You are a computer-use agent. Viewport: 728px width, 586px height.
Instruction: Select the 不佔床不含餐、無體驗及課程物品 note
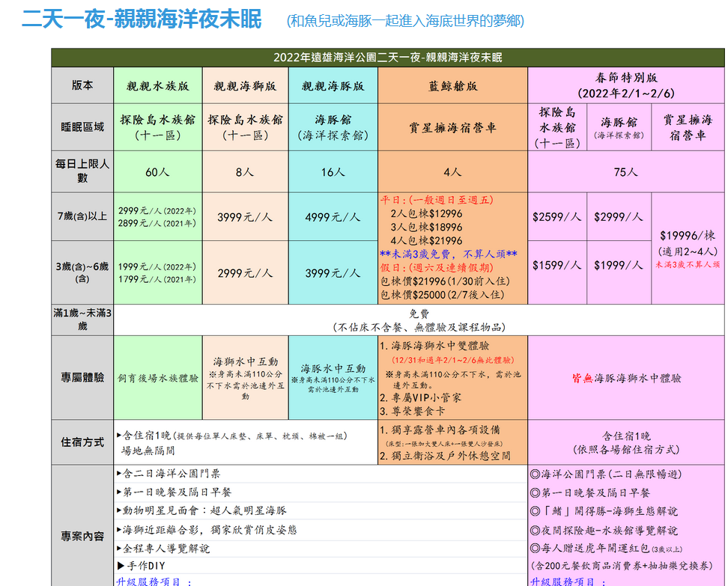tap(419, 328)
